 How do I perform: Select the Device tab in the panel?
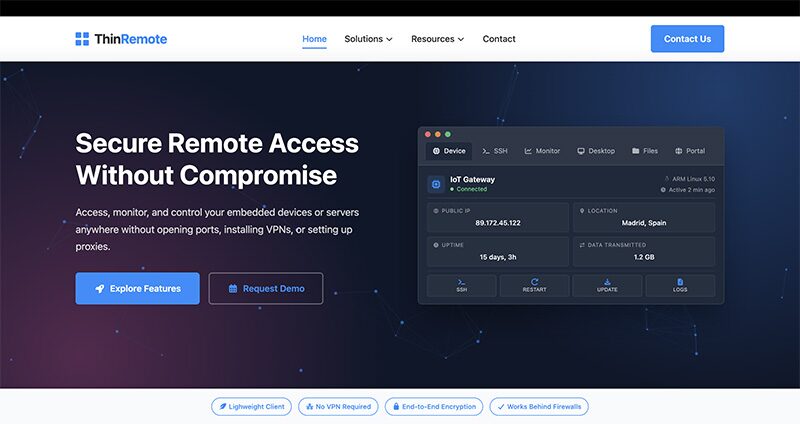point(449,151)
